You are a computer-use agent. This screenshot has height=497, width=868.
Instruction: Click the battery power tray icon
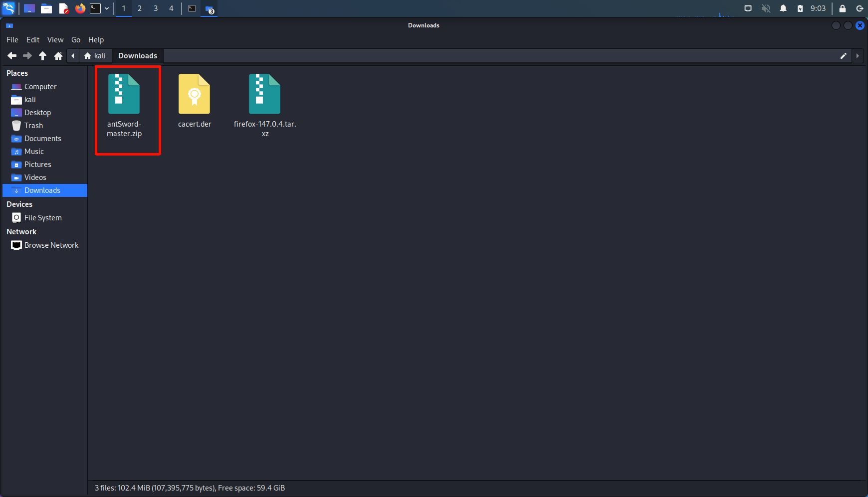coord(800,8)
